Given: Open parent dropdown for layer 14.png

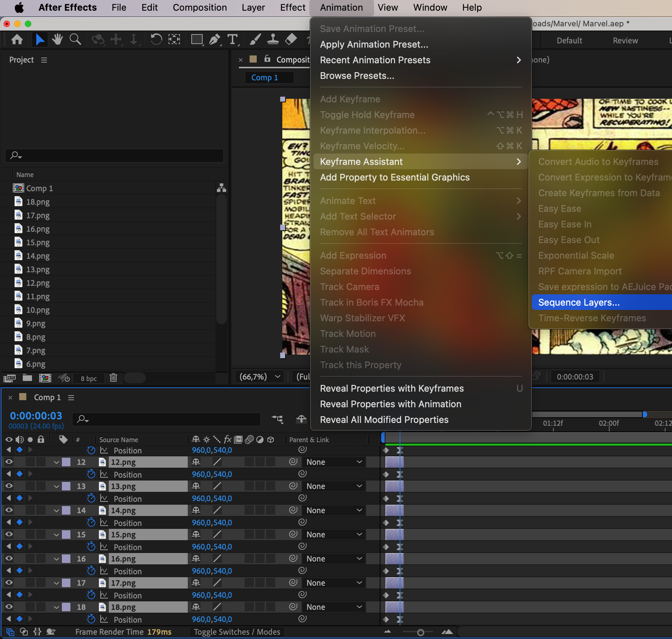Looking at the screenshot, I should (x=334, y=510).
